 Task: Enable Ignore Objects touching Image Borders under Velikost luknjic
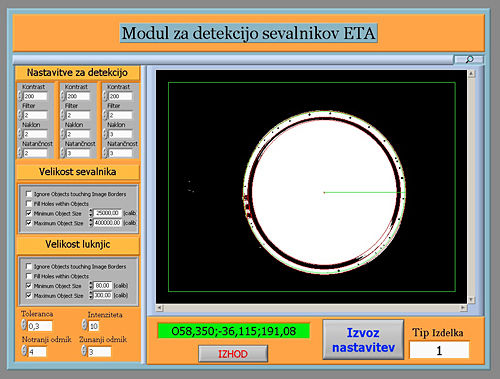coord(29,266)
